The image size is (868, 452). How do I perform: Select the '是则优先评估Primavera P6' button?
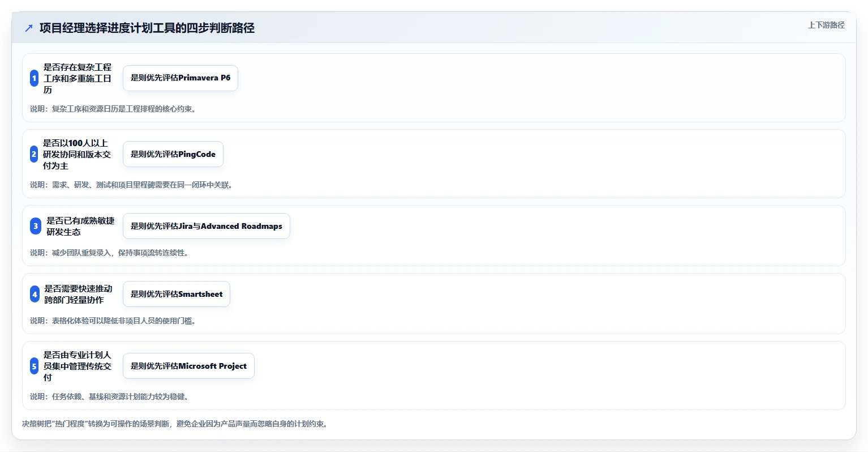pyautogui.click(x=181, y=78)
